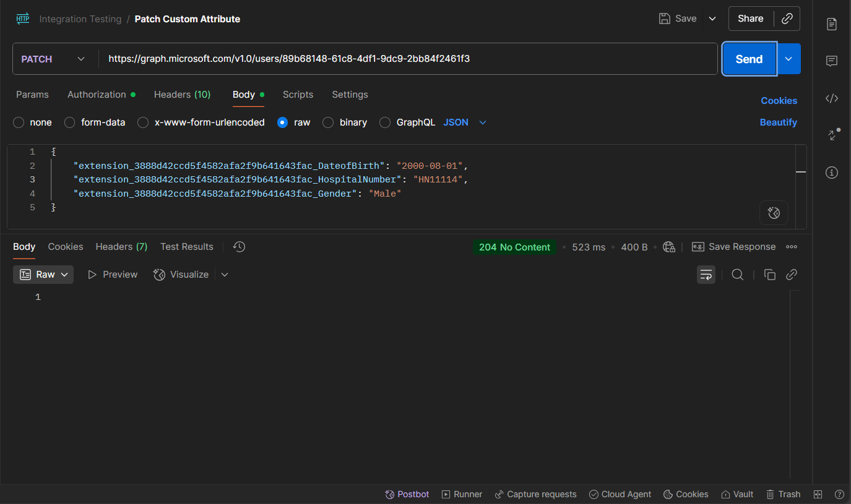This screenshot has height=504, width=851.
Task: Switch to the Authorization tab
Action: point(97,95)
